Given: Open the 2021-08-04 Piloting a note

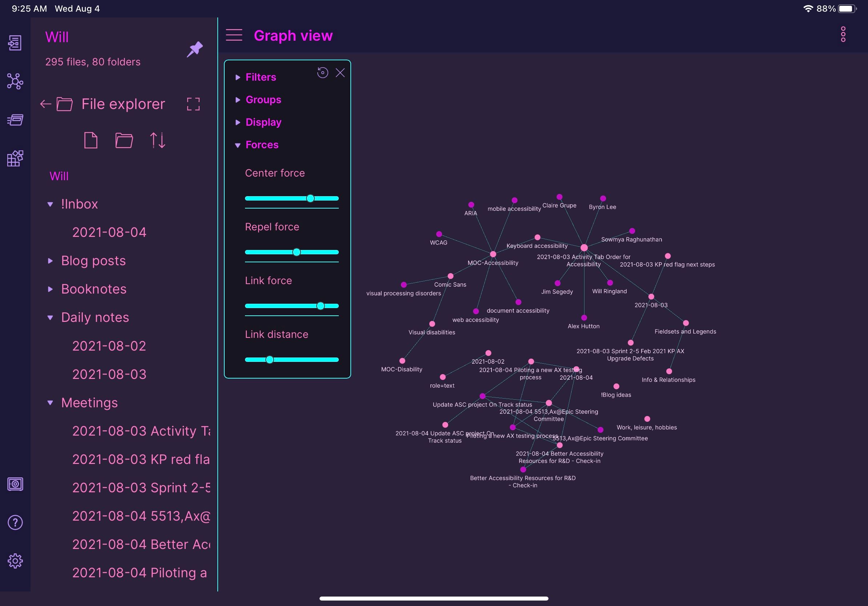Looking at the screenshot, I should tap(140, 573).
